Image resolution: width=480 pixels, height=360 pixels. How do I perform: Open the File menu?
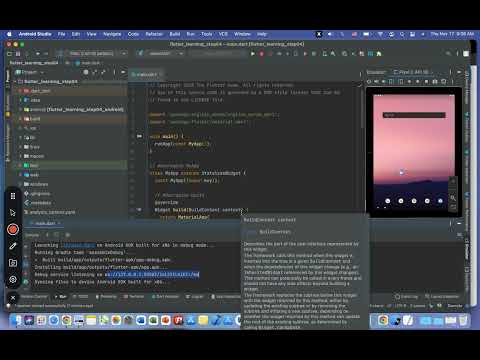62,34
